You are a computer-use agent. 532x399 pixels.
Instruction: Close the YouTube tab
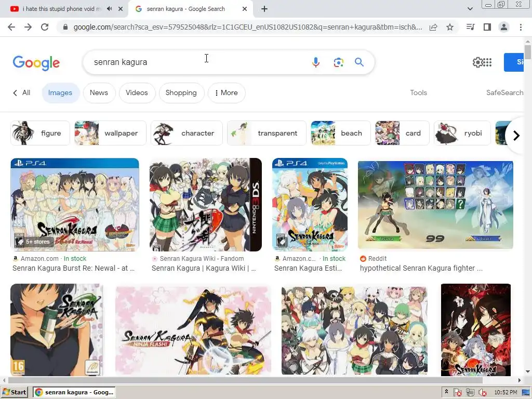coord(121,9)
